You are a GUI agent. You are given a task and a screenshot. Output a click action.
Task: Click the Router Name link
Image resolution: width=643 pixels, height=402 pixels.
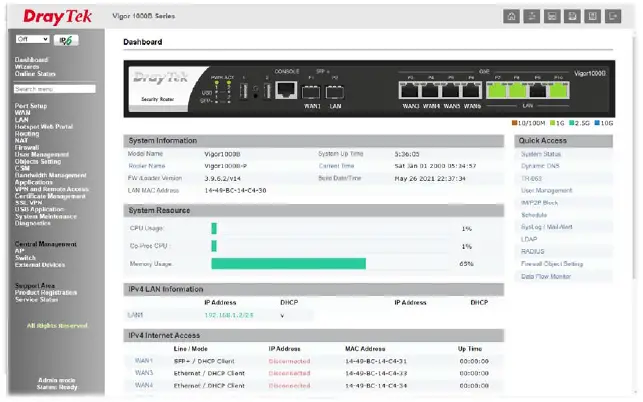tap(146, 166)
